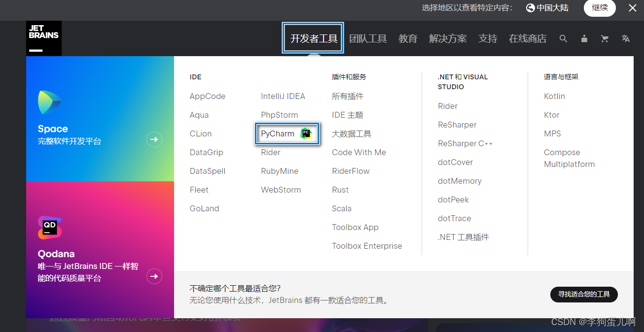Click the globe icon beside 中国大陆

[531, 8]
